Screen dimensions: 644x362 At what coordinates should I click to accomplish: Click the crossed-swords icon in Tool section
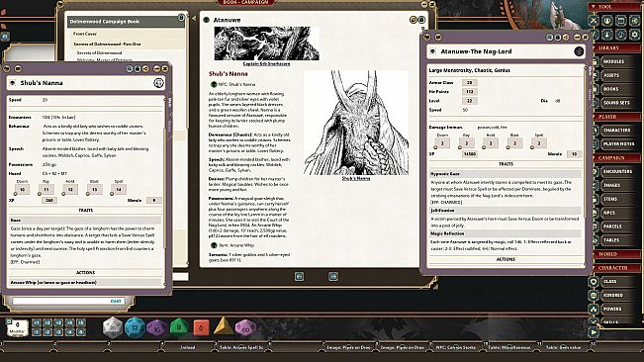click(594, 21)
